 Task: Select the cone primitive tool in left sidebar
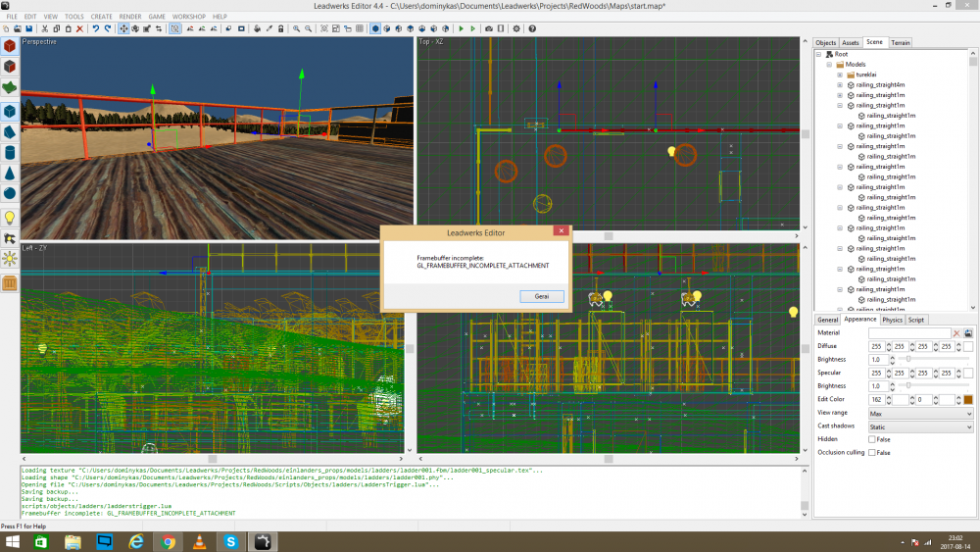9,174
